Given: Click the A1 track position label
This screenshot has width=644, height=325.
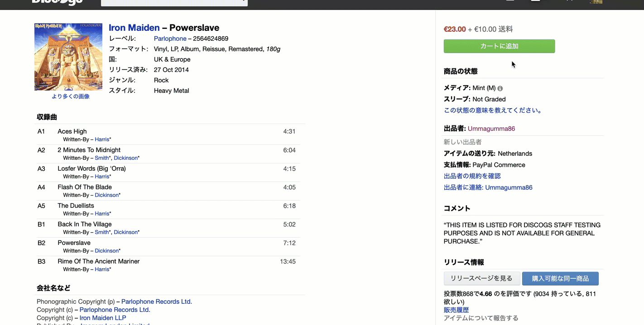Looking at the screenshot, I should (x=41, y=131).
